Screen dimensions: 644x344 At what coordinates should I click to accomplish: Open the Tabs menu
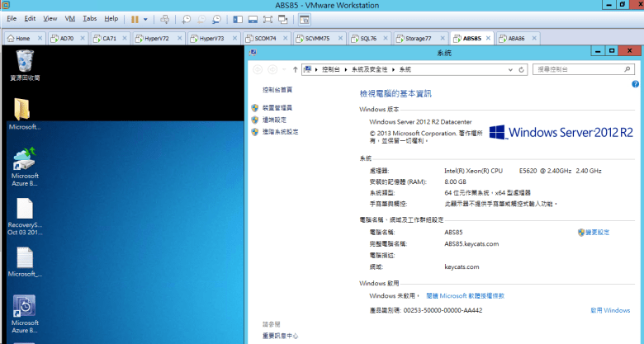(x=89, y=18)
